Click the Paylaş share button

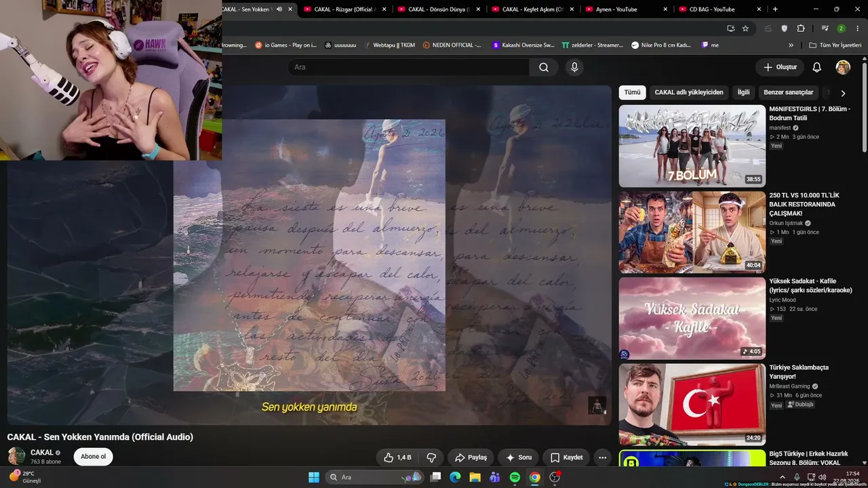471,457
